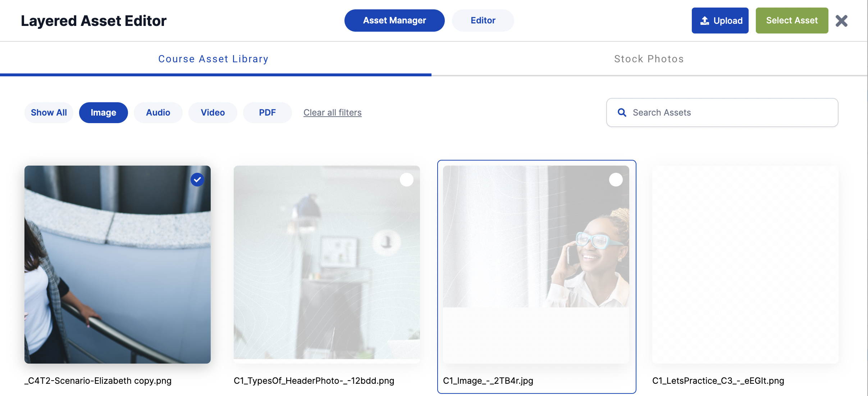Deselect the Image filter pill
This screenshot has height=396, width=868.
click(103, 113)
